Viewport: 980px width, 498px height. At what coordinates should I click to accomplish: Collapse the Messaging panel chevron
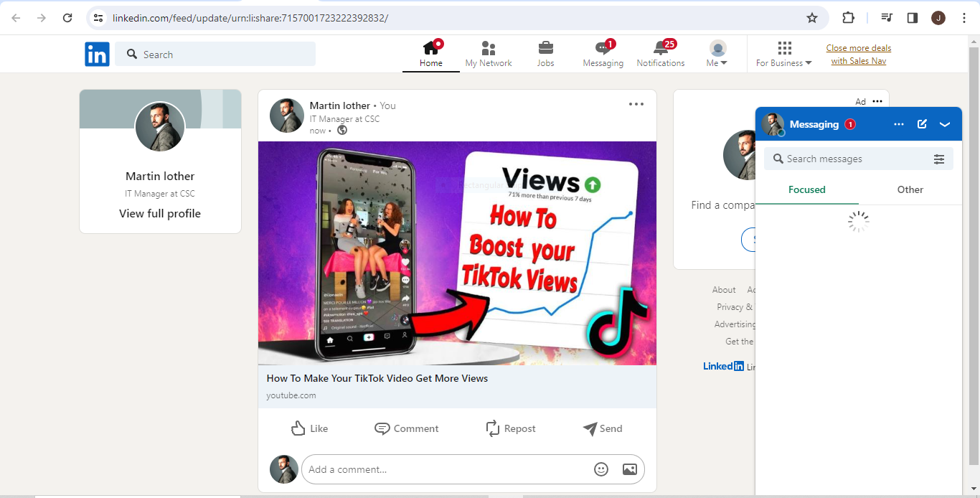pyautogui.click(x=945, y=124)
